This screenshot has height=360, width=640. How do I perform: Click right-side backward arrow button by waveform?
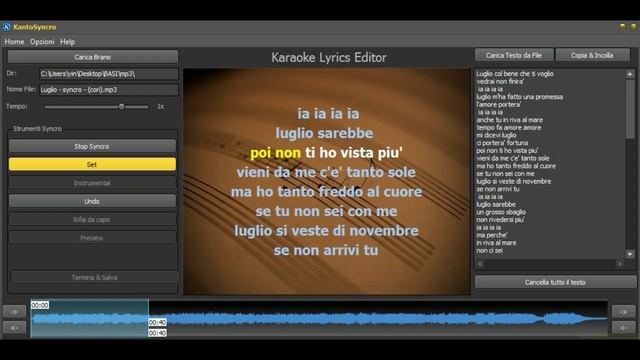[623, 327]
